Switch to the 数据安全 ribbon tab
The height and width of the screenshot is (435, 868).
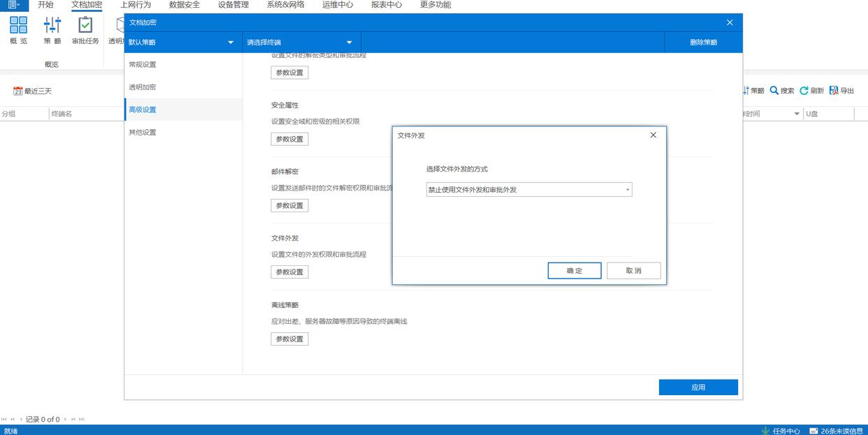tap(185, 5)
